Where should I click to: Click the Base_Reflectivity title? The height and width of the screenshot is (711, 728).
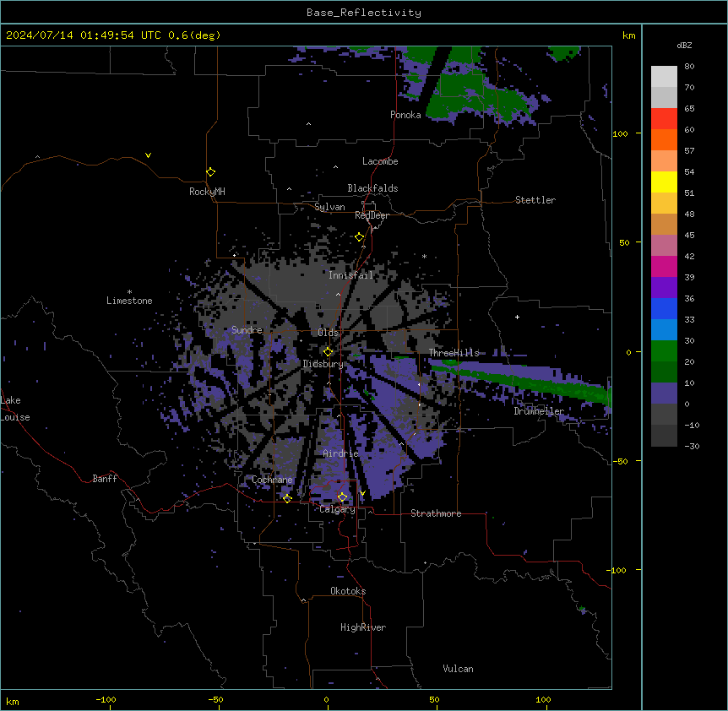pos(364,13)
